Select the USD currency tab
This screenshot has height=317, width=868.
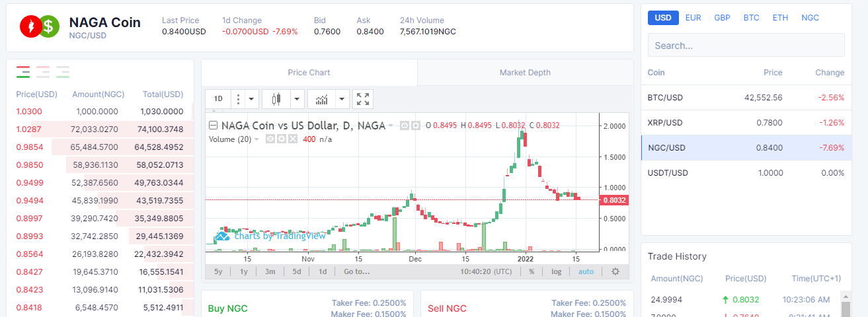(x=663, y=18)
